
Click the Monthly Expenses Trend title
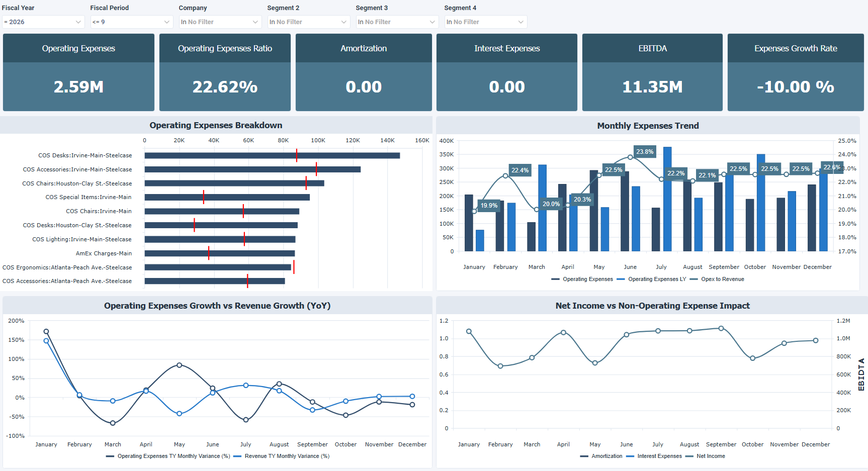pyautogui.click(x=648, y=126)
